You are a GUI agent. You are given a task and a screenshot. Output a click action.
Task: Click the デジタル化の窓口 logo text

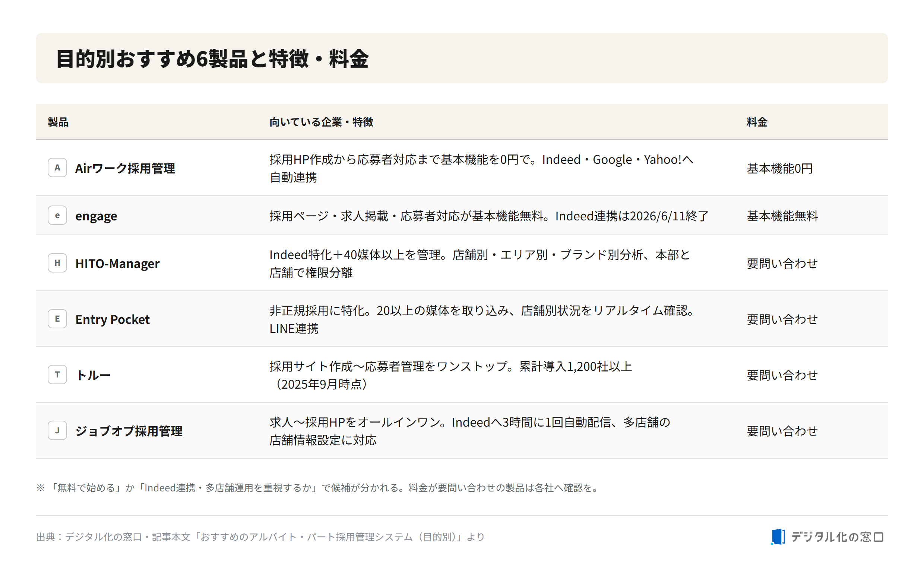[838, 537]
